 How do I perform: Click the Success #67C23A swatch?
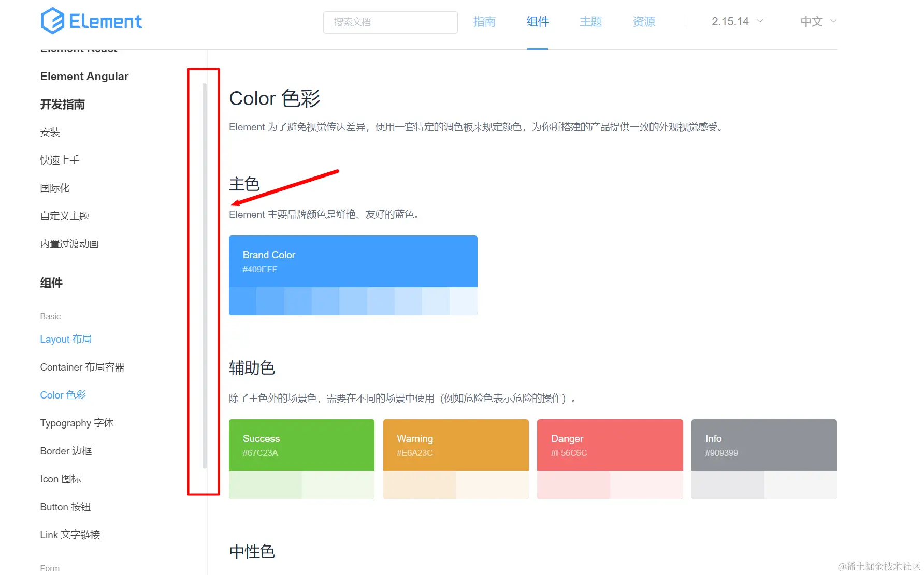pyautogui.click(x=301, y=445)
